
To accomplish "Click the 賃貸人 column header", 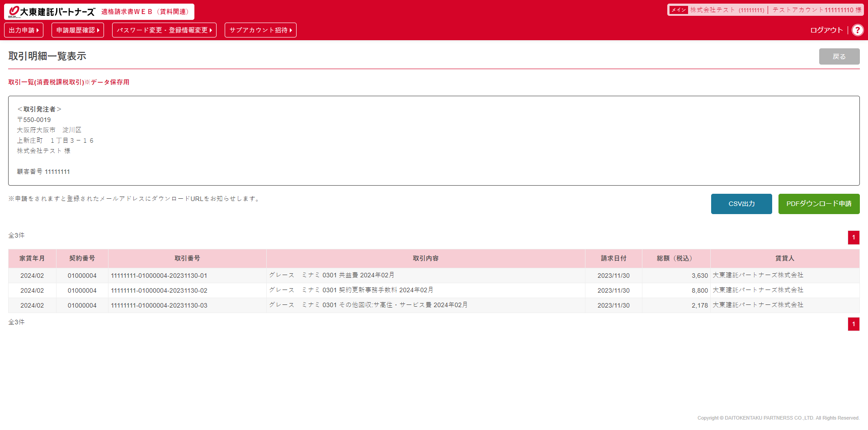I will pos(785,258).
